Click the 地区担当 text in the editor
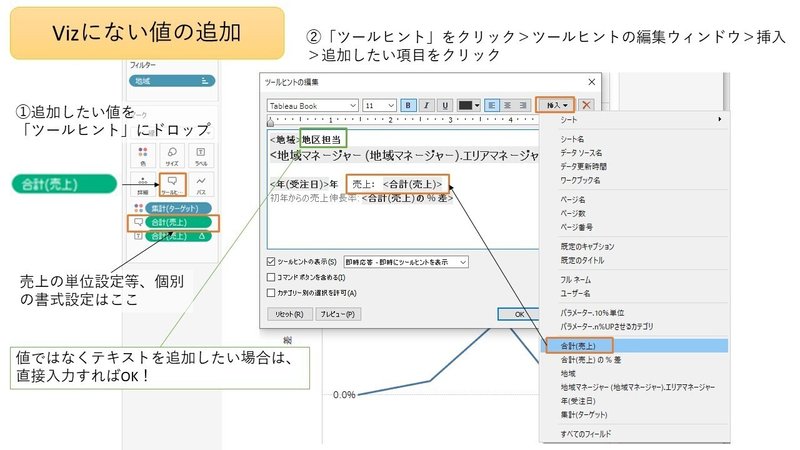Screen dimensions: 800x450 (x=321, y=139)
